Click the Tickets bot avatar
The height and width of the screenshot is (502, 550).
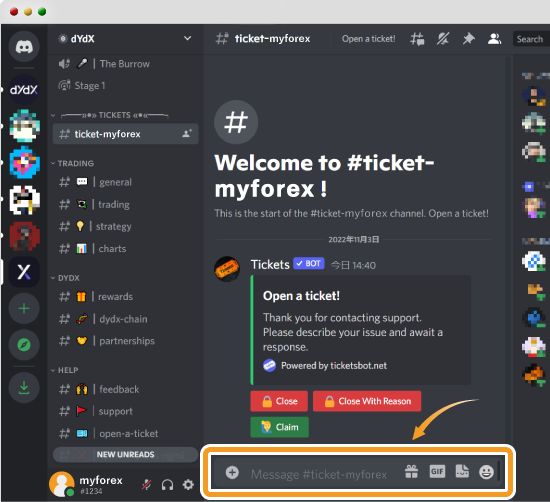tap(227, 269)
